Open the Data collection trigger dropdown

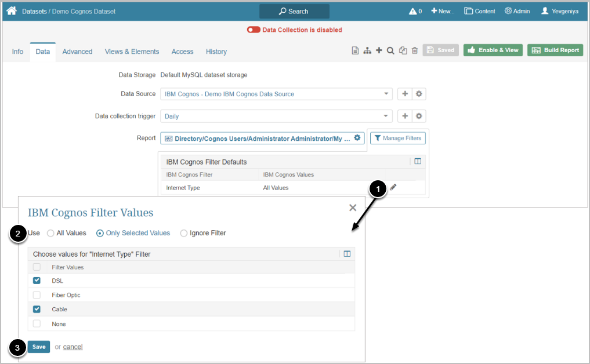(386, 116)
